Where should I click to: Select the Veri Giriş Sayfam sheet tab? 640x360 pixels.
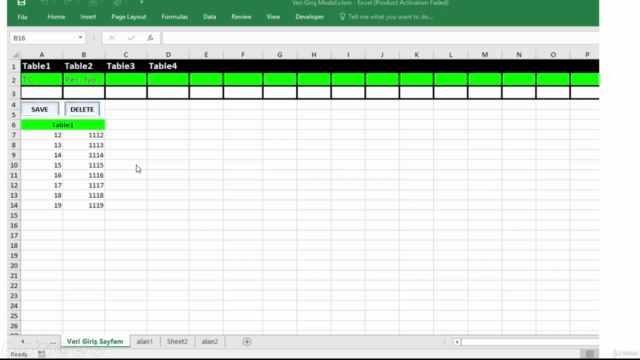coord(95,341)
